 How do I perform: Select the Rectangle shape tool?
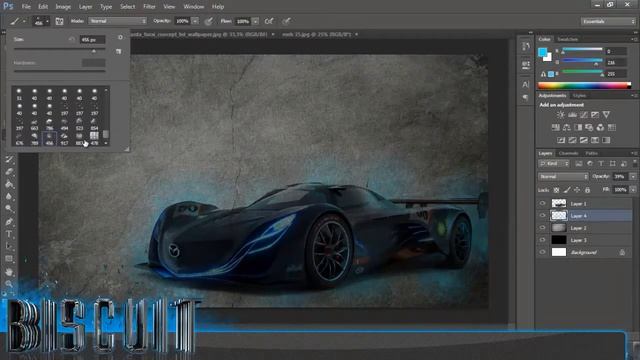[x=9, y=259]
